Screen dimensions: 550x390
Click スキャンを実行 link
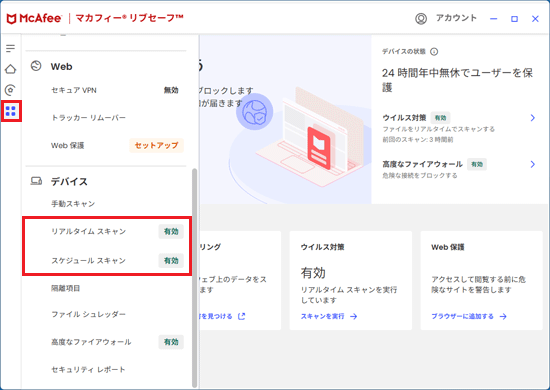(322, 316)
